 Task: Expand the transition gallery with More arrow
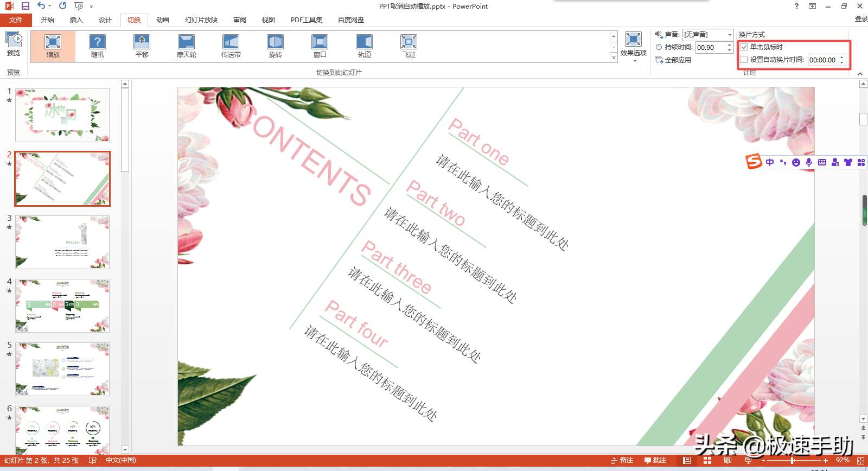pos(614,58)
